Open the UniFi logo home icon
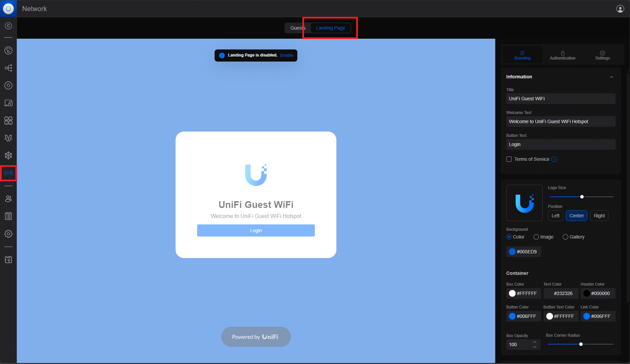The width and height of the screenshot is (630, 364). coord(8,8)
